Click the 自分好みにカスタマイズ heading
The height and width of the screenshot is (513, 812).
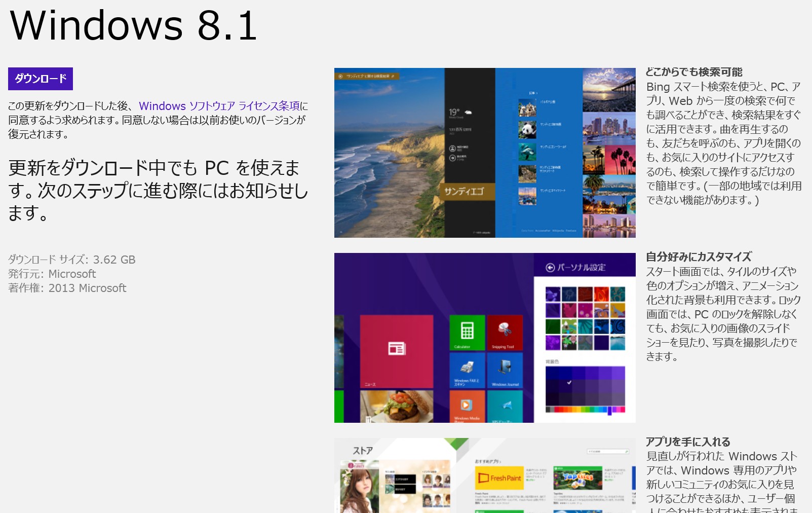click(699, 257)
